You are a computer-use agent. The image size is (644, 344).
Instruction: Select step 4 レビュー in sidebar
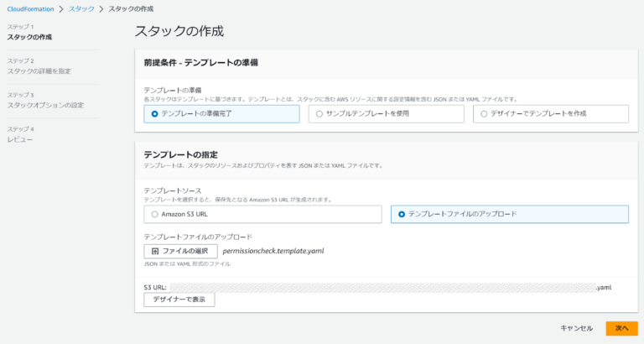click(20, 139)
